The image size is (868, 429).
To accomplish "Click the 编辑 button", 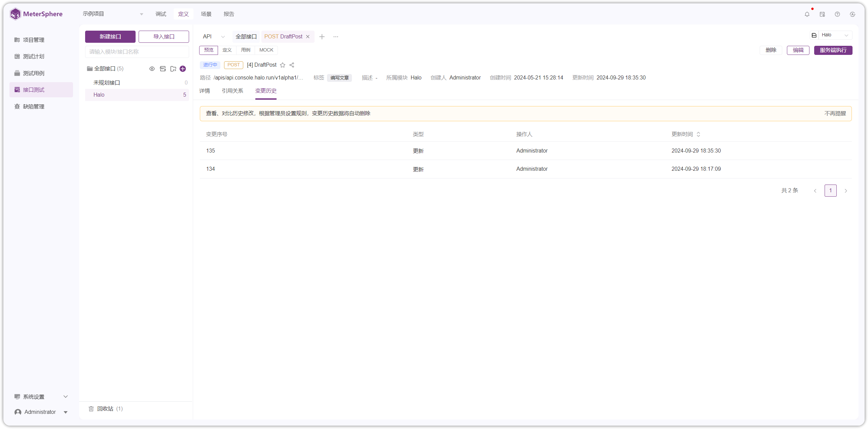I will [x=798, y=50].
